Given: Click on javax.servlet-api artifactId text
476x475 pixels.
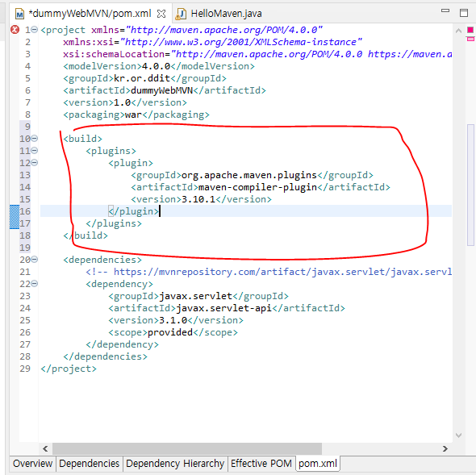Looking at the screenshot, I should 223,308.
